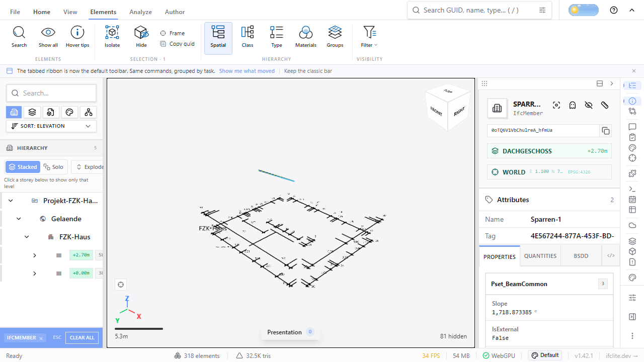
Task: Toggle the light/dark theme switch
Action: pos(584,10)
